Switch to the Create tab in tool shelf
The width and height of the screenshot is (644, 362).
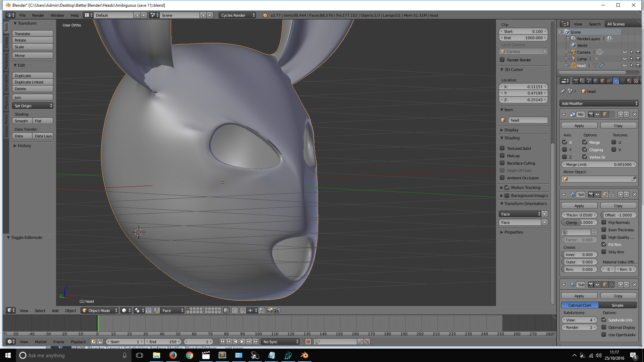pos(6,42)
